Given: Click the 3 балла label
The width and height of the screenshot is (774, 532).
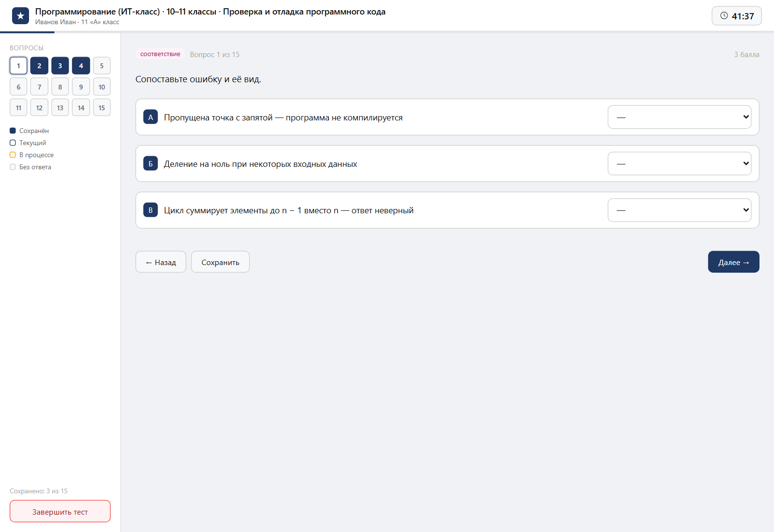Looking at the screenshot, I should pos(746,55).
